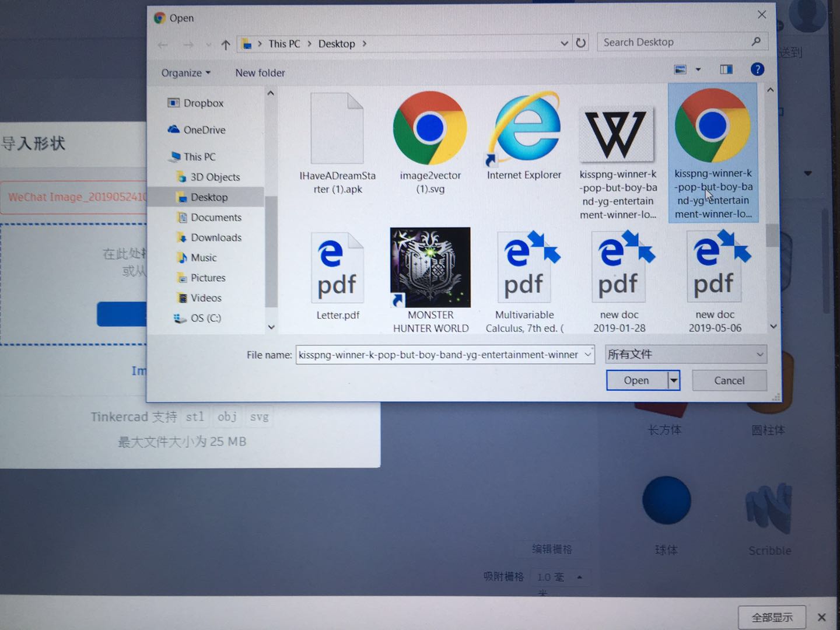Select the IHaveADreamStarter (1).apk file
The image size is (840, 630).
click(337, 143)
